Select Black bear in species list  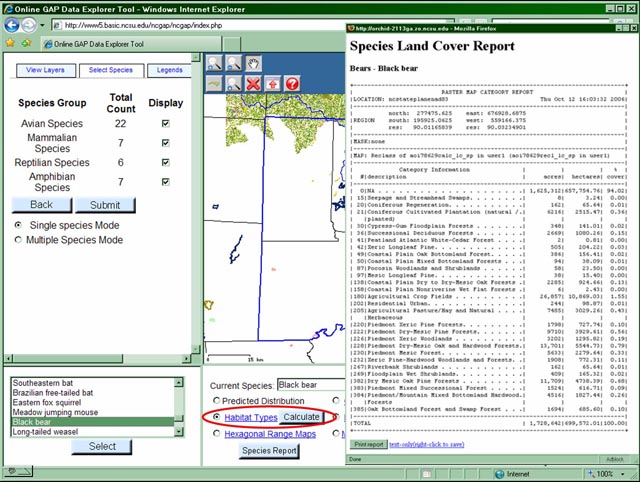[93, 422]
